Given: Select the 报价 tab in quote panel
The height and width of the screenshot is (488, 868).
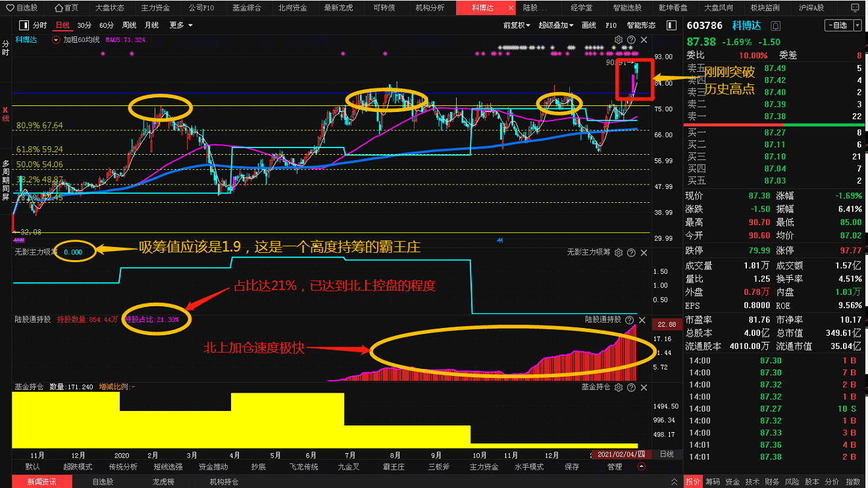Looking at the screenshot, I should 693,481.
